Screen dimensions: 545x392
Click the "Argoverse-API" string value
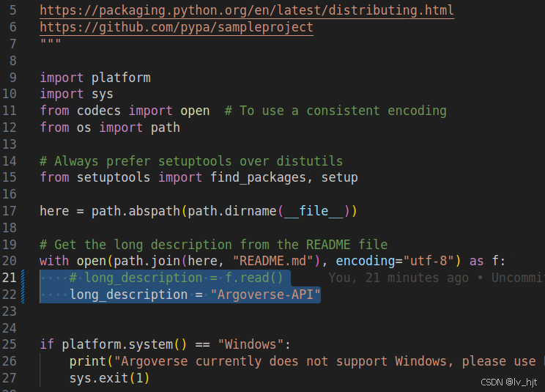pos(266,295)
